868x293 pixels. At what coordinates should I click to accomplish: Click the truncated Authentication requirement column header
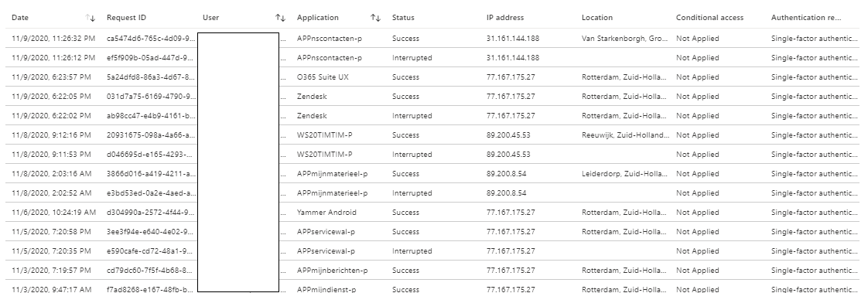[806, 18]
